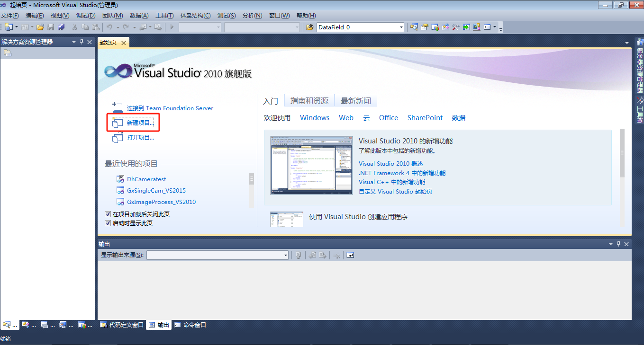Open Team Explorer via toolbar icon

[435, 27]
